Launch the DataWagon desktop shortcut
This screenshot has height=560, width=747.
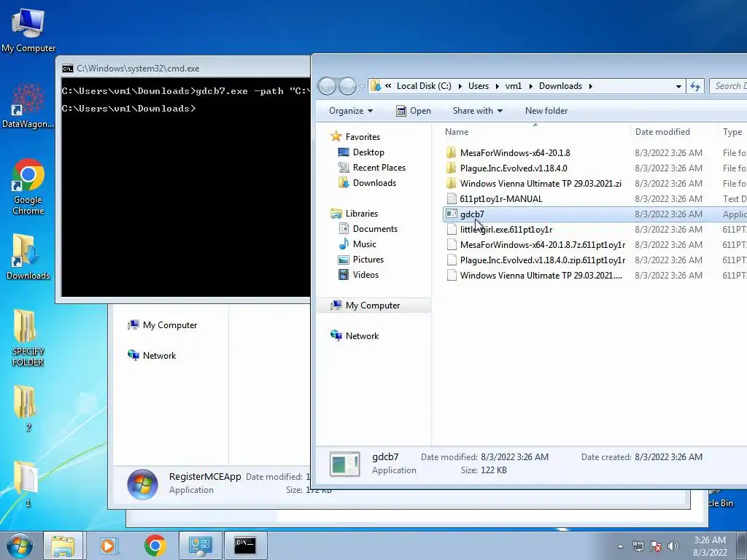click(28, 105)
